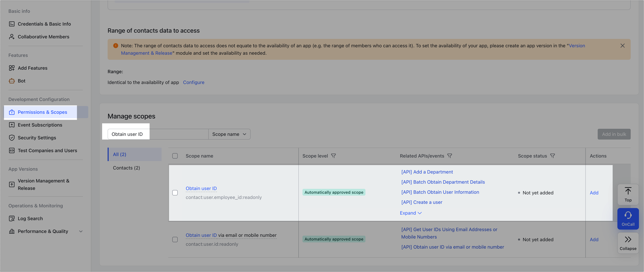
Task: Select all scopes with header checkbox
Action: coord(175,156)
